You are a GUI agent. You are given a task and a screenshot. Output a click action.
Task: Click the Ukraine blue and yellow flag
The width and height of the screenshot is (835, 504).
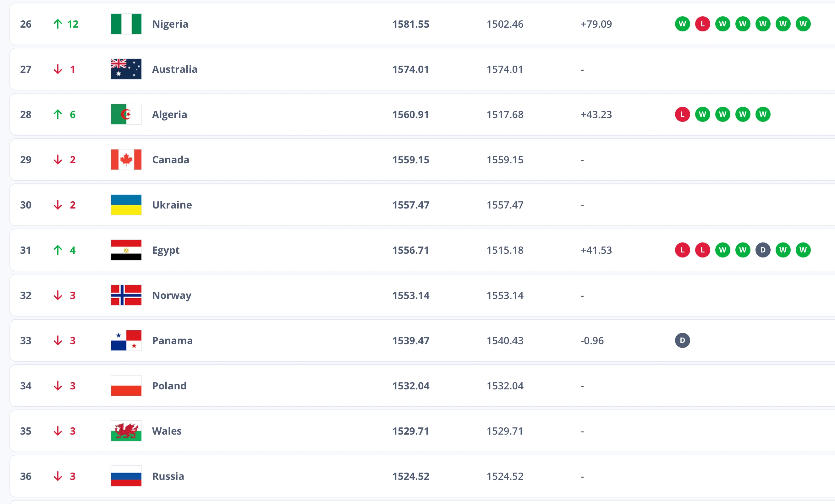point(126,205)
